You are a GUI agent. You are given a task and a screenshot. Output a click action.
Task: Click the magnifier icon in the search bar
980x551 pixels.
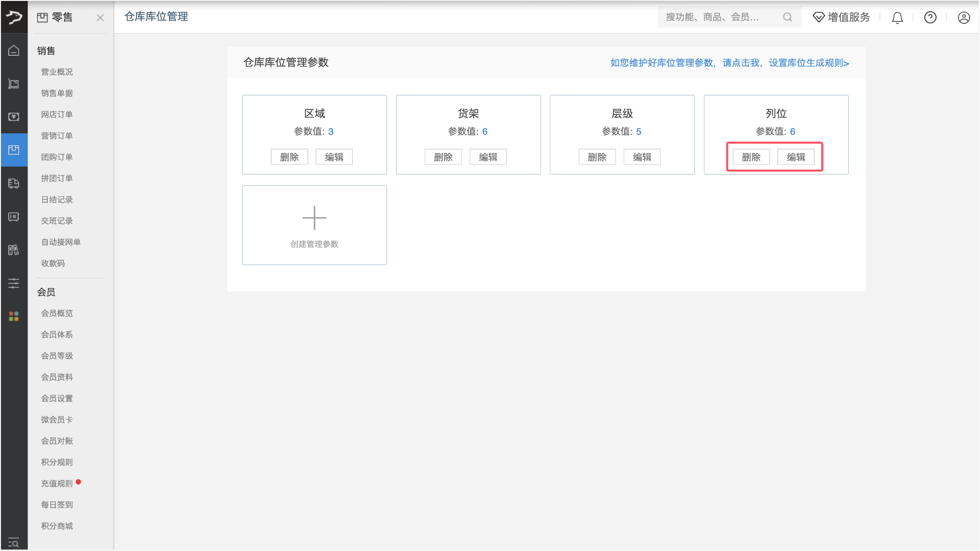click(x=787, y=17)
